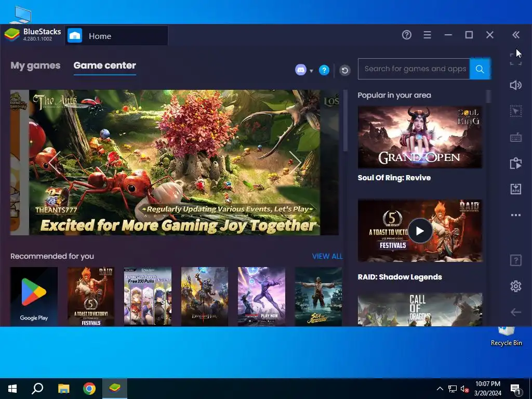
Task: Click the blue question mark help icon
Action: [324, 70]
